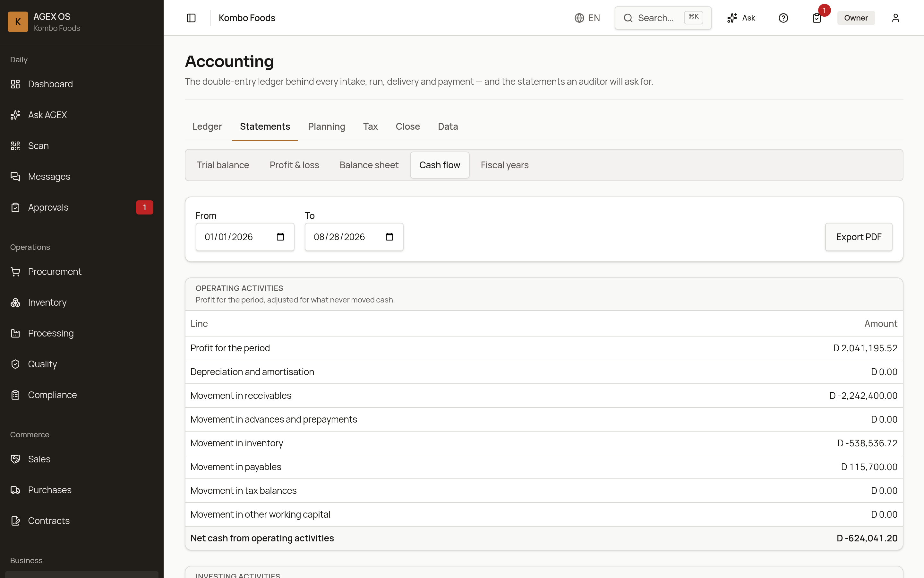The height and width of the screenshot is (578, 924).
Task: Focus the Search box in top bar
Action: (663, 18)
